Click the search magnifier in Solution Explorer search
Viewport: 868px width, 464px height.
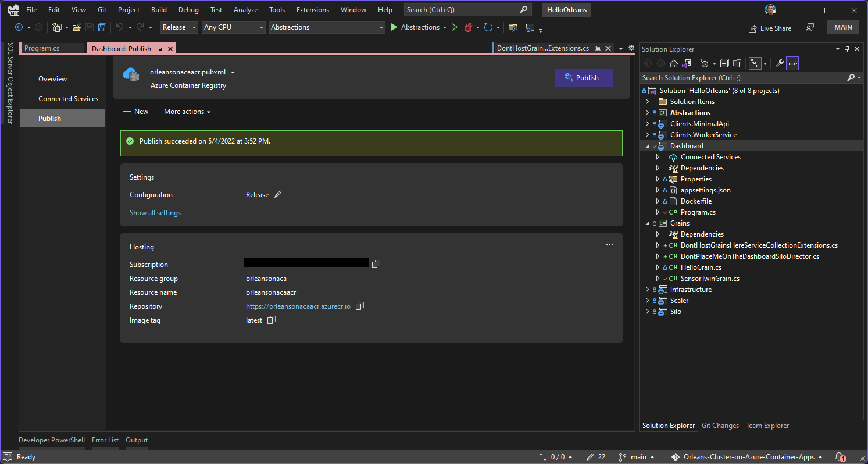click(851, 77)
